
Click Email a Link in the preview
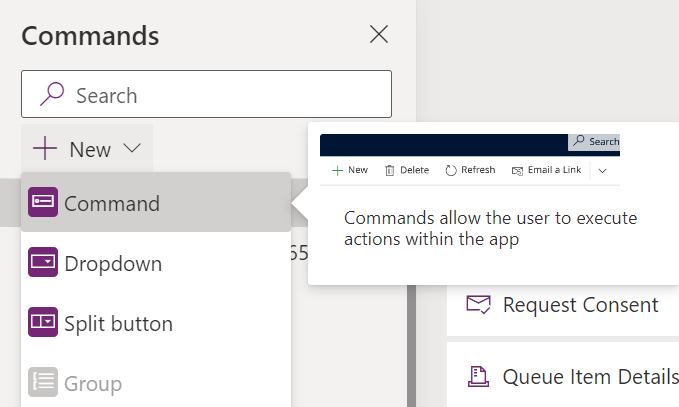click(x=546, y=170)
